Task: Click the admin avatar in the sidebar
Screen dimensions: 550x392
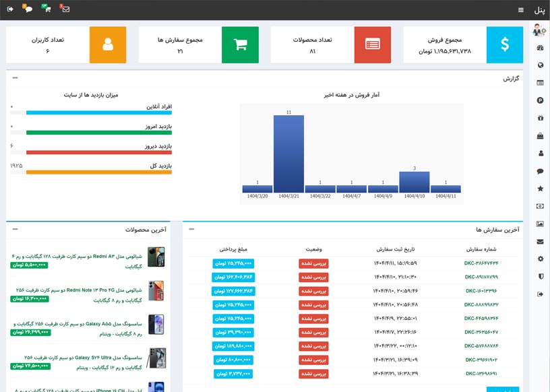Action: (539, 30)
